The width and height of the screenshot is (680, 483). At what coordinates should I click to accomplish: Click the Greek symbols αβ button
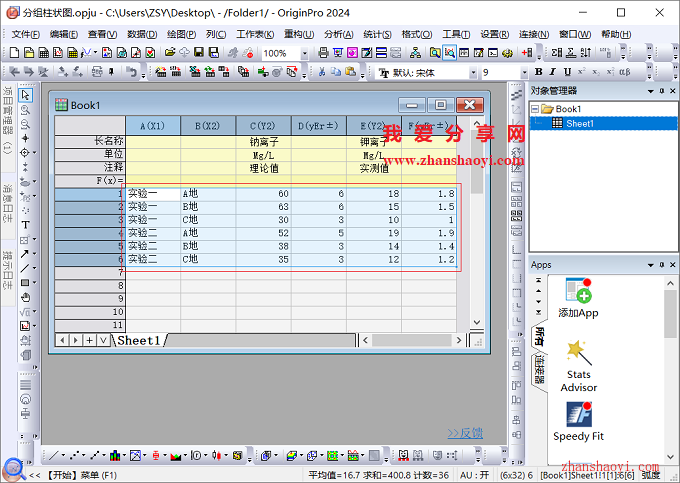[625, 72]
